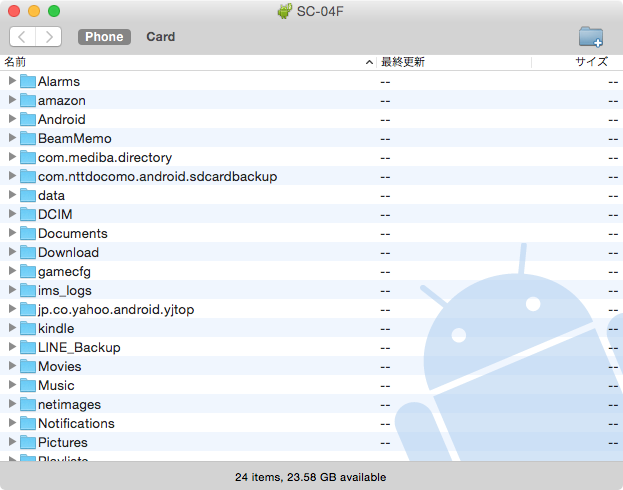623x490 pixels.
Task: Select the Download folder icon
Action: [28, 252]
